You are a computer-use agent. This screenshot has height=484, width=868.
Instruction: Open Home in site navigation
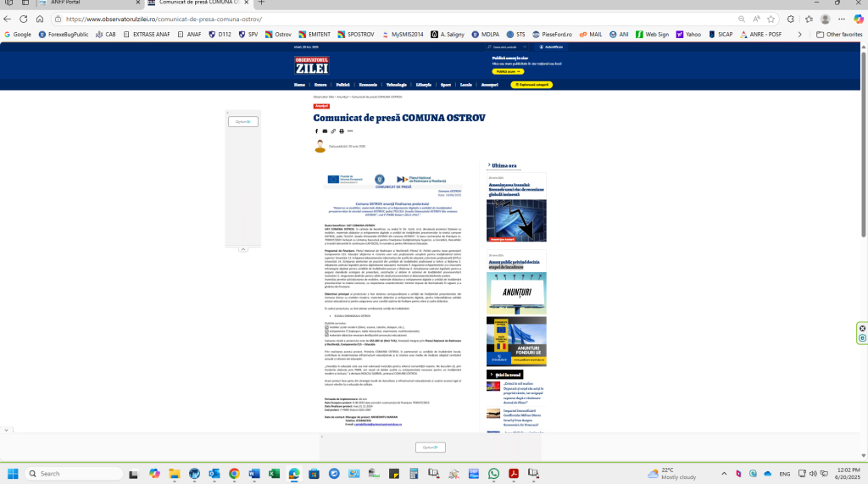pyautogui.click(x=299, y=85)
